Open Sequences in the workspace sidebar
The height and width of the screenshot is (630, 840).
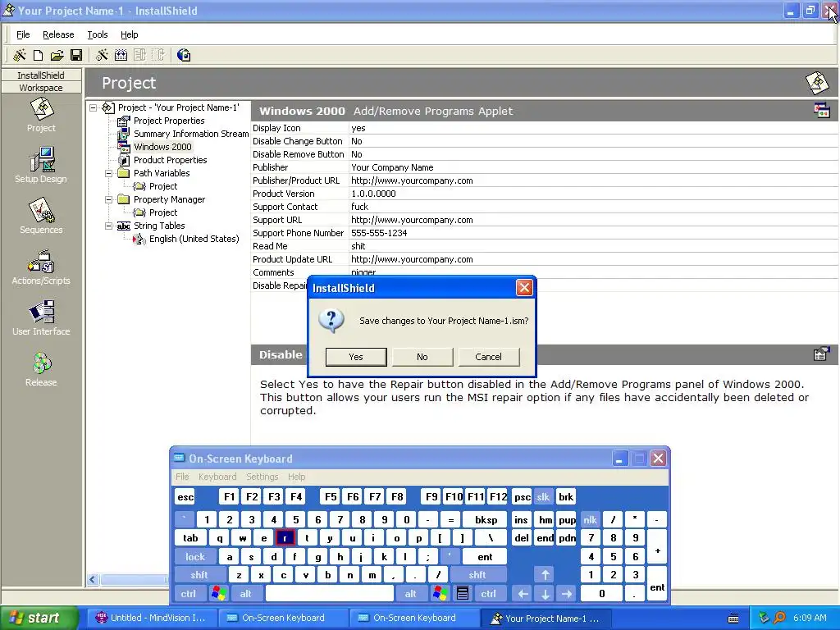[x=41, y=216]
